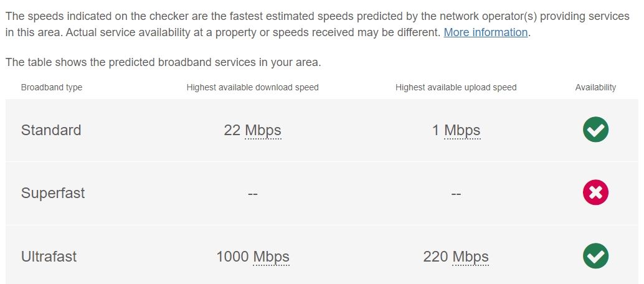The width and height of the screenshot is (644, 284).
Task: Open the More information link
Action: (x=485, y=32)
